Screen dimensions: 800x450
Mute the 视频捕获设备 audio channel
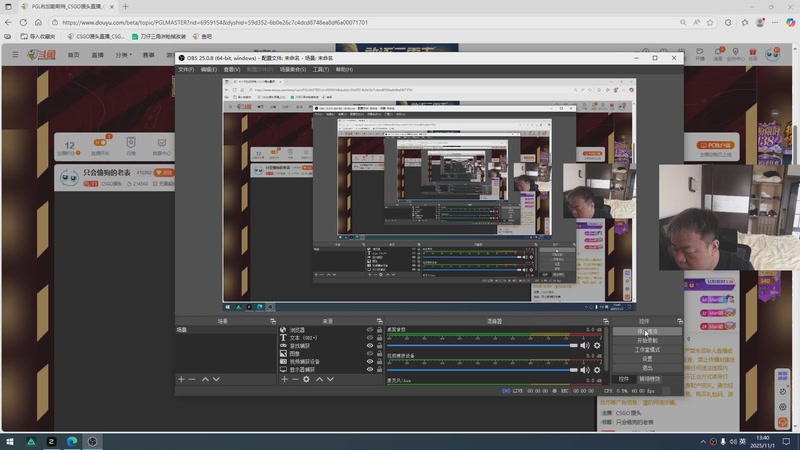585,370
